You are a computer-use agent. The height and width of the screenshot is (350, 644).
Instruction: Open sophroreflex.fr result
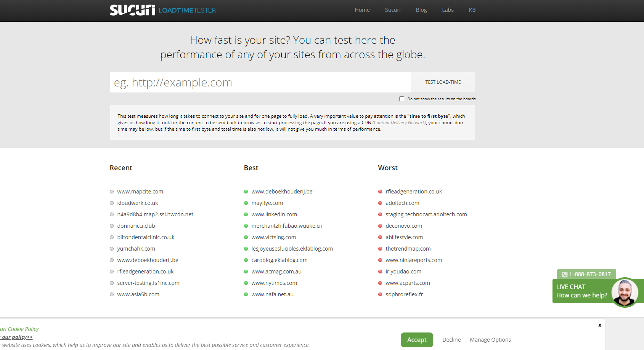click(404, 294)
